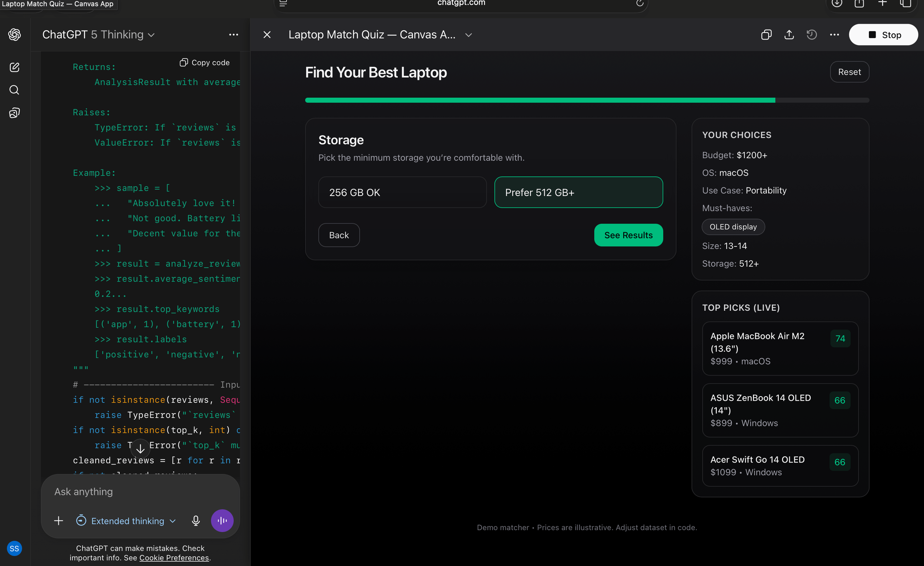Open the Cookie Preferences link

pos(174,558)
